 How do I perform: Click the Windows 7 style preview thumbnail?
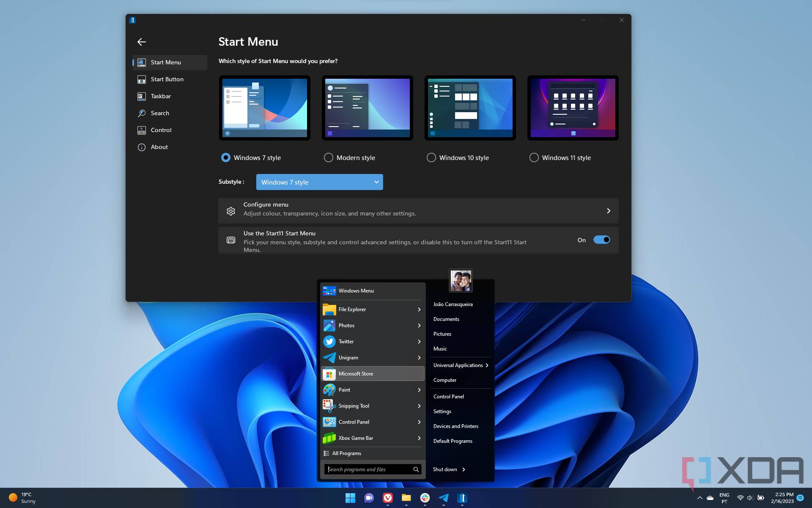tap(265, 108)
